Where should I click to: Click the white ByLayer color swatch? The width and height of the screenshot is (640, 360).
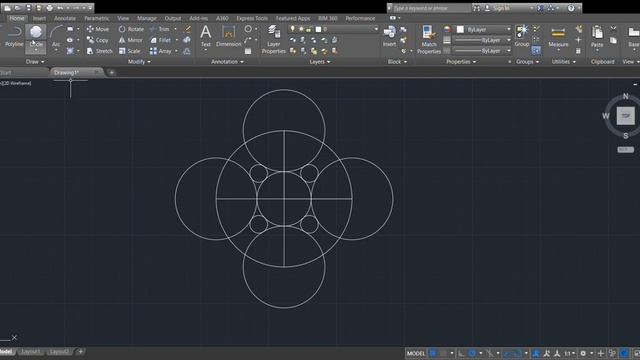click(460, 29)
